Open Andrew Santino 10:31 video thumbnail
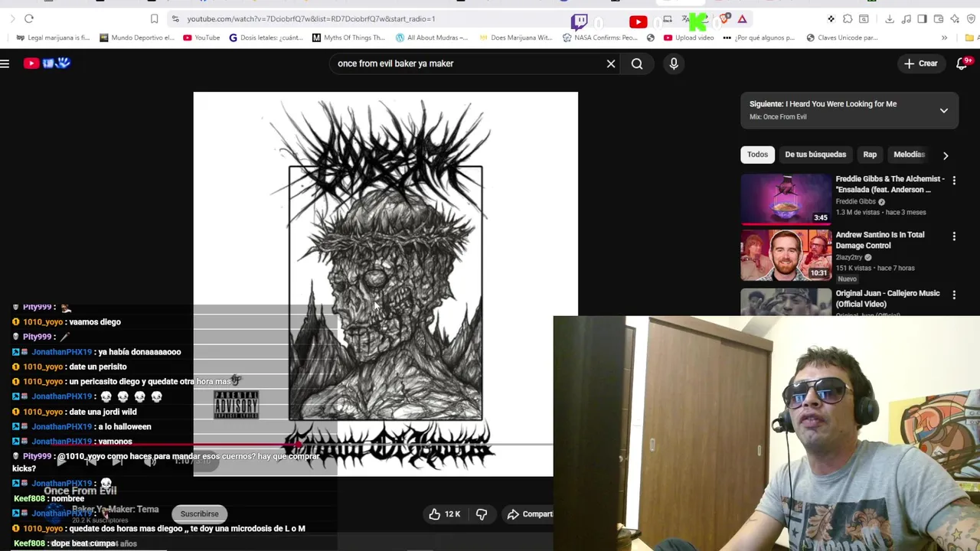The image size is (980, 551). click(x=786, y=256)
